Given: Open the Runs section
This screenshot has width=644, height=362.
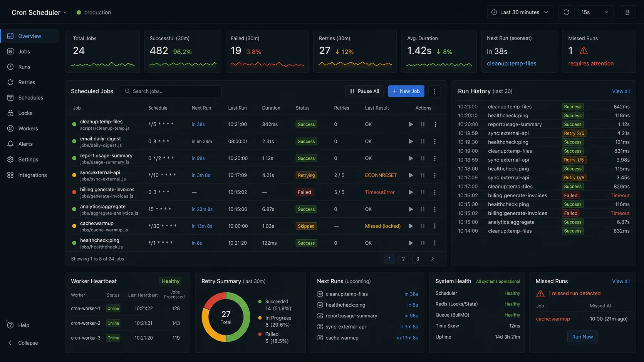Looking at the screenshot, I should 24,67.
